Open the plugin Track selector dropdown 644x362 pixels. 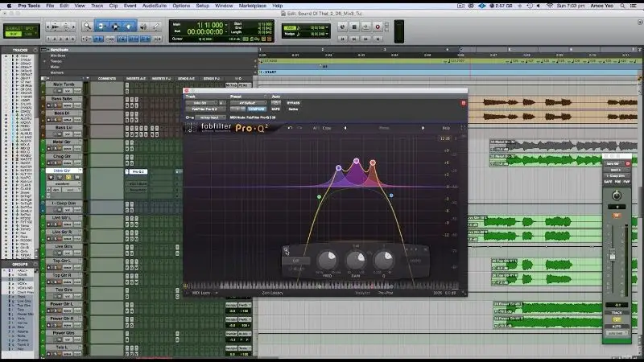click(x=200, y=103)
